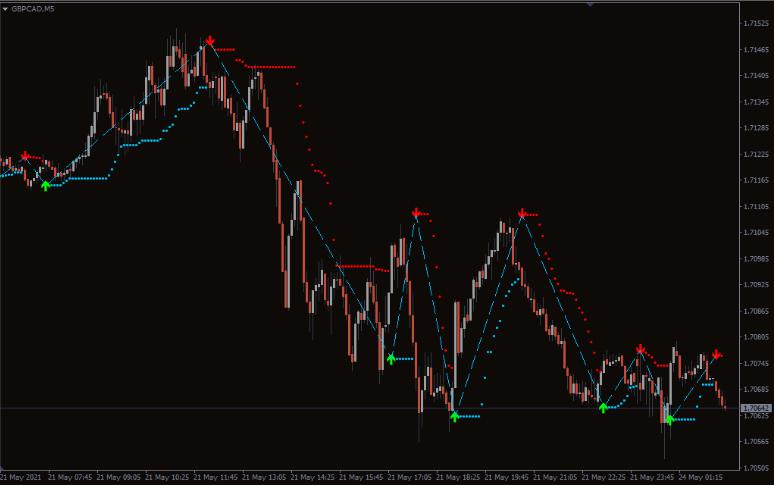Click the 1.71405 price scale label
775x487 pixels.
click(x=756, y=76)
